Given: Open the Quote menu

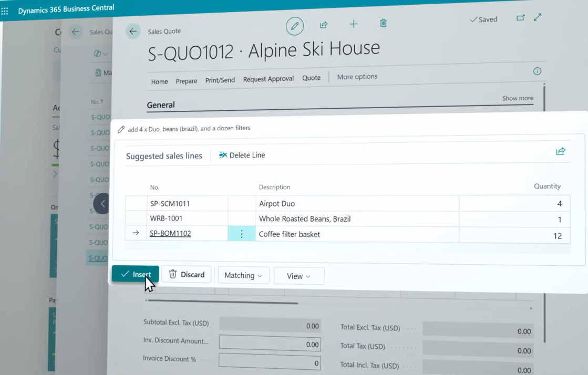Looking at the screenshot, I should 311,78.
